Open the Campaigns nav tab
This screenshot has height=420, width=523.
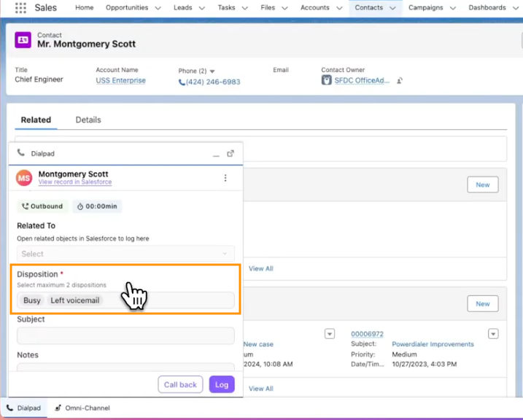click(x=425, y=8)
